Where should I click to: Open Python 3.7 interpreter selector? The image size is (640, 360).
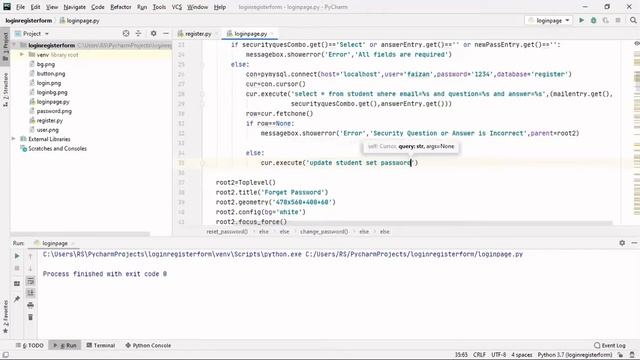pos(575,355)
